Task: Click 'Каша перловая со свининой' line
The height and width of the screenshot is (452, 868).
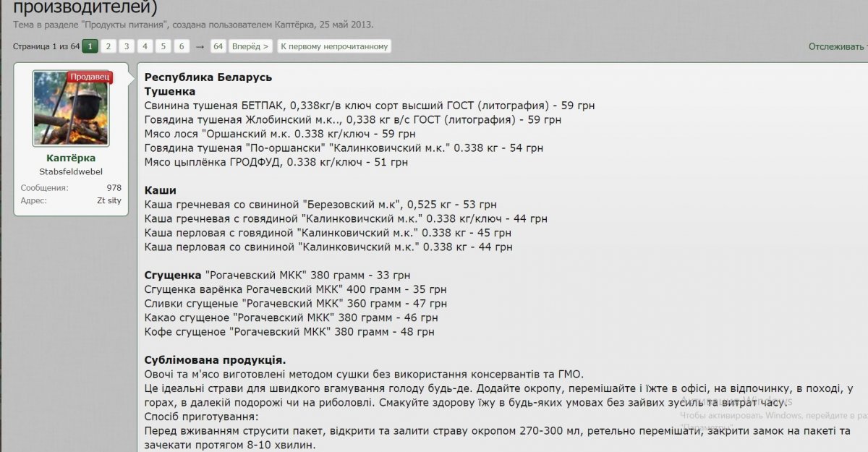Action: (328, 247)
